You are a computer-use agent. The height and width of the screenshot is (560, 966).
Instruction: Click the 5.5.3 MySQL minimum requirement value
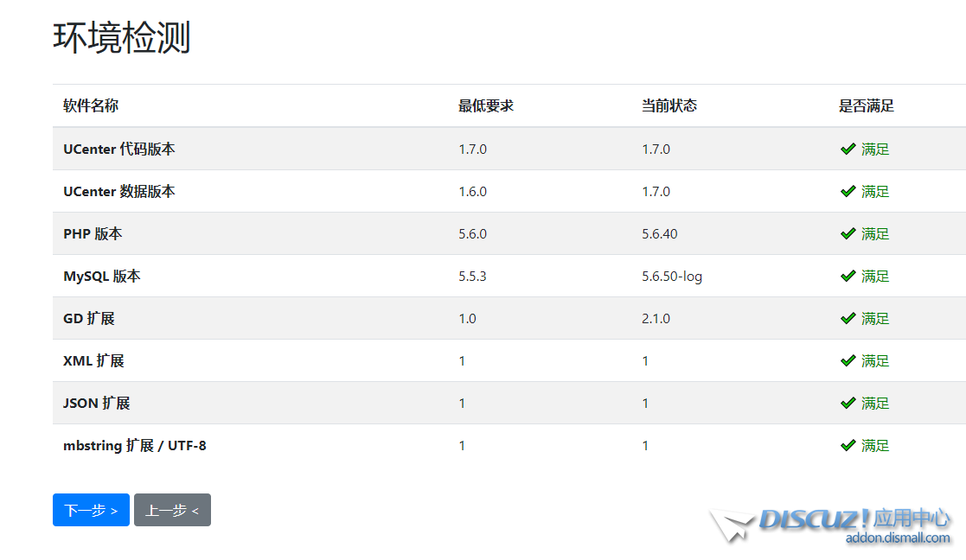tap(472, 277)
